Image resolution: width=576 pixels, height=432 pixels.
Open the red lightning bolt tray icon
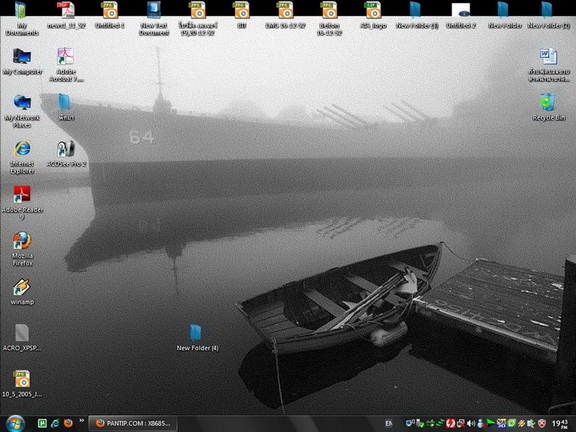450,424
